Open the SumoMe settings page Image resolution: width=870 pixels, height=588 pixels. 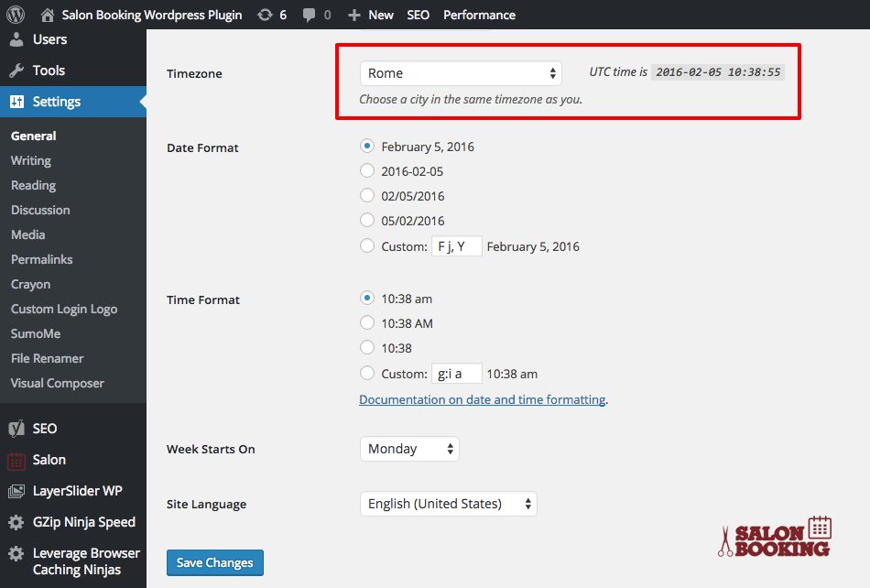point(36,334)
